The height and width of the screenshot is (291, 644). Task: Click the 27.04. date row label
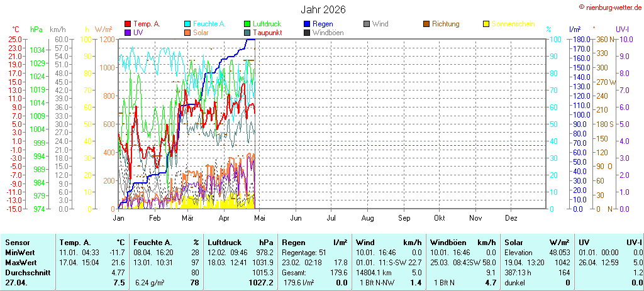[x=16, y=283]
